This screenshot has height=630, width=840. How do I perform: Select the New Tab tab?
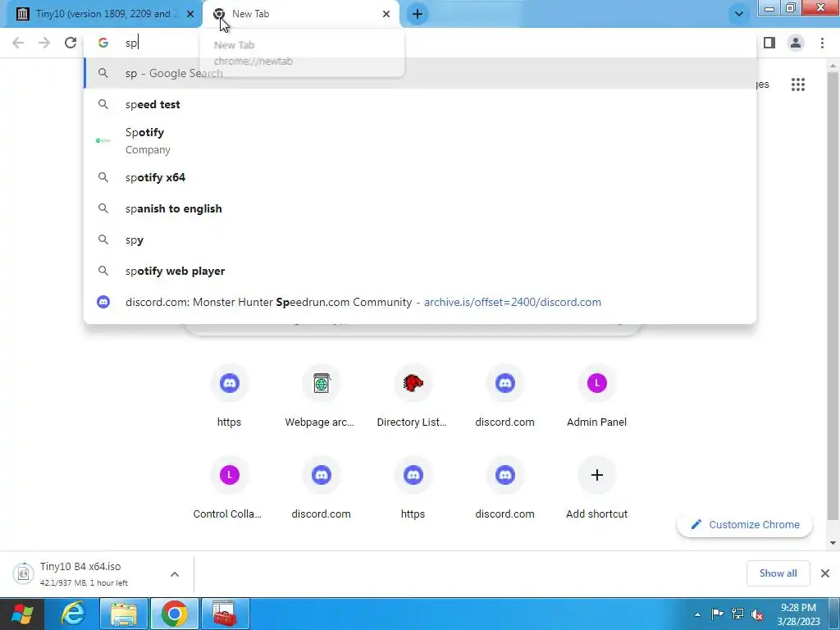(x=301, y=14)
